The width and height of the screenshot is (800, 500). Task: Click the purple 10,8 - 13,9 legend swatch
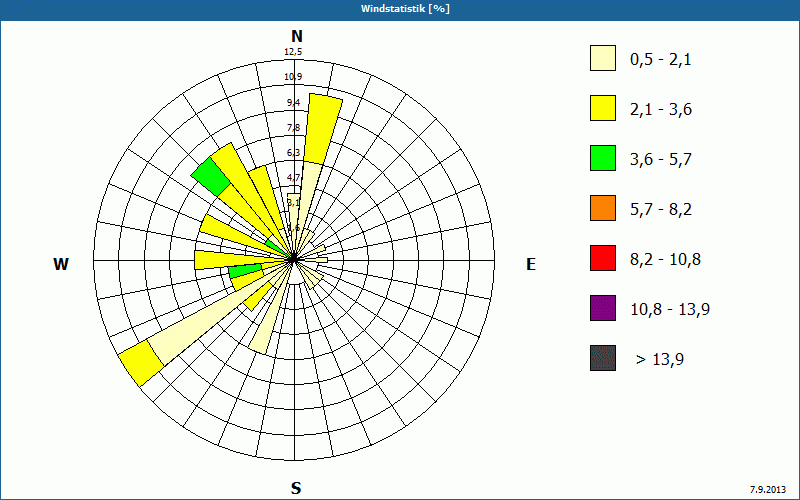(x=603, y=308)
